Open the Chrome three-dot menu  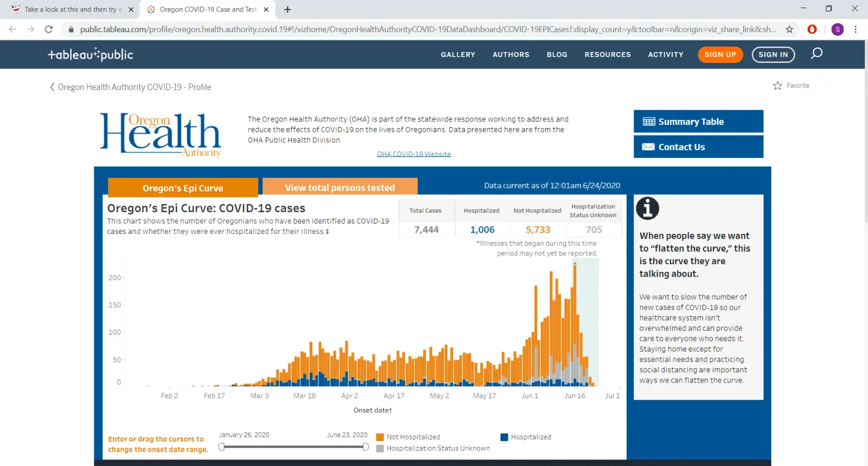(856, 29)
